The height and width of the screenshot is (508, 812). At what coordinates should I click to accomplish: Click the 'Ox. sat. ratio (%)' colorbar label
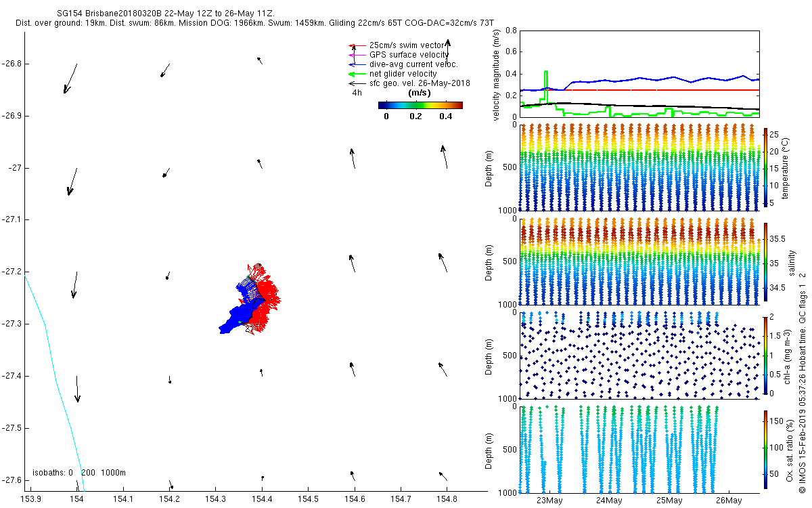tap(790, 449)
